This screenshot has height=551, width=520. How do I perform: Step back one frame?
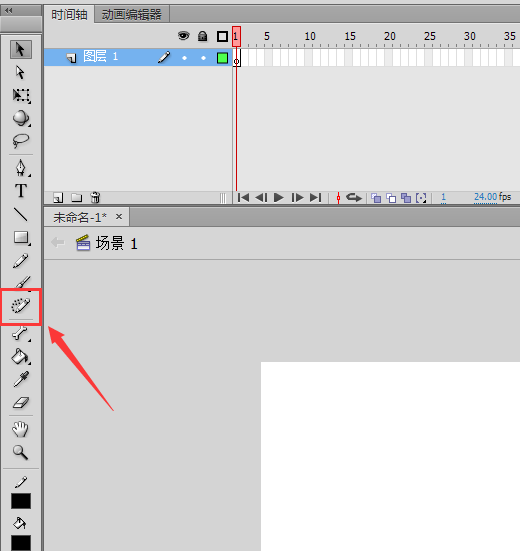pos(261,197)
